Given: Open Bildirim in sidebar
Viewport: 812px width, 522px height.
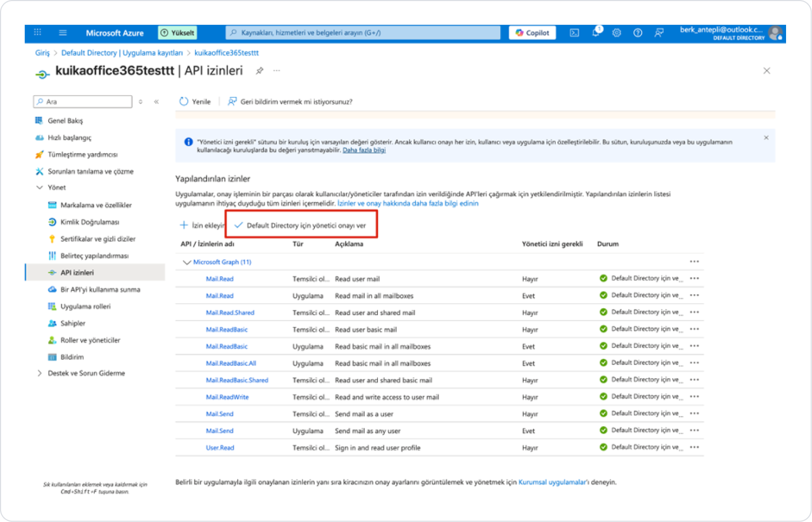Looking at the screenshot, I should coord(72,357).
